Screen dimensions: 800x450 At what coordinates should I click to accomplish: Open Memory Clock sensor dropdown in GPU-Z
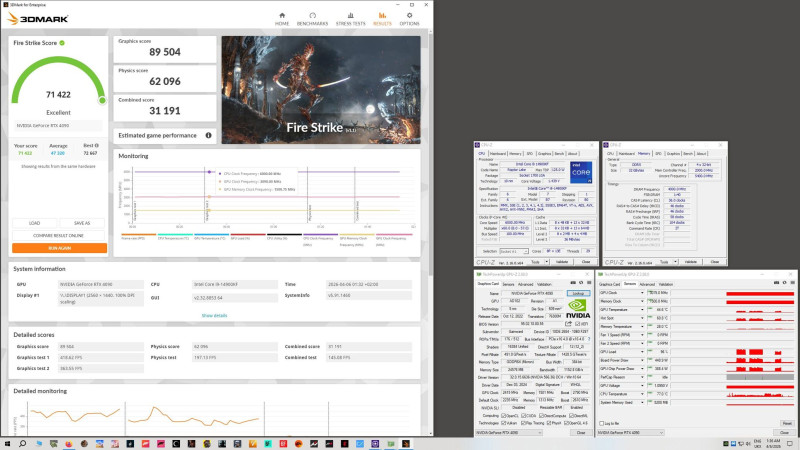coord(642,301)
